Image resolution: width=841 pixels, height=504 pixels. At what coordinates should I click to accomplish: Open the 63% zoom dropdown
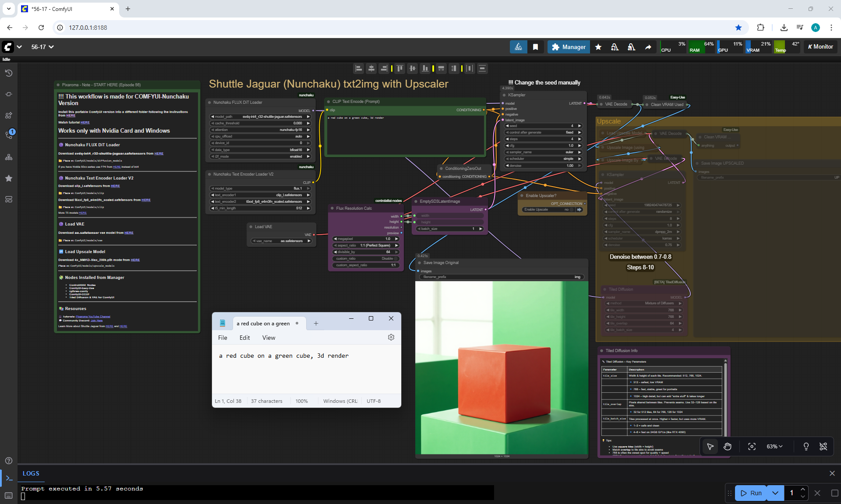click(x=774, y=446)
